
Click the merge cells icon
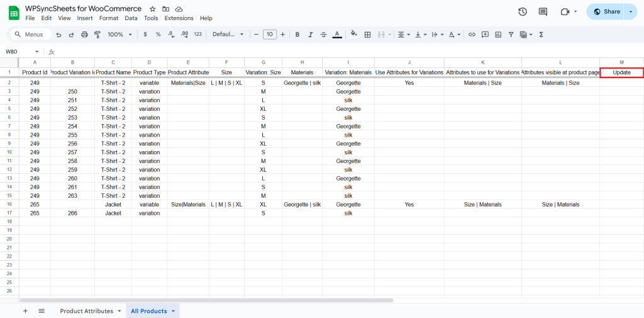pyautogui.click(x=380, y=35)
